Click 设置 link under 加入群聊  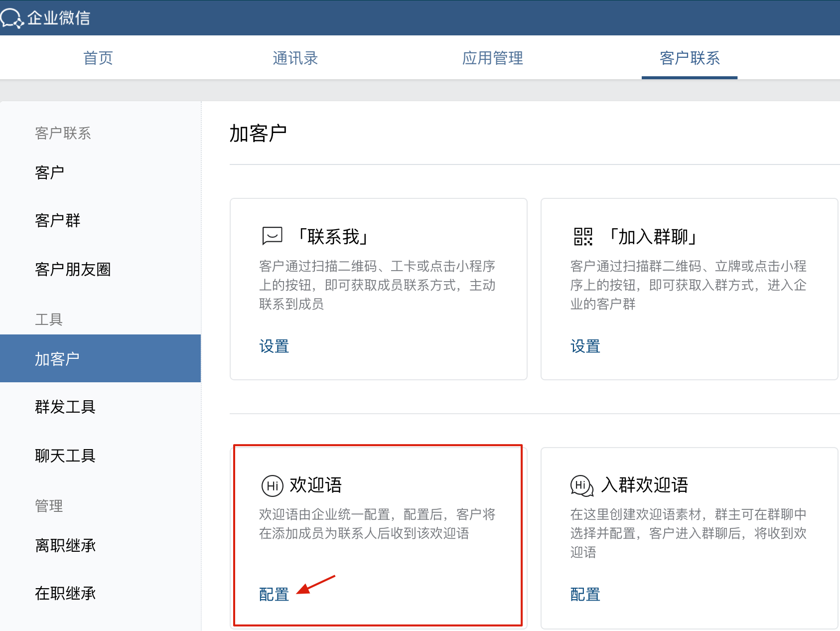[x=585, y=346]
